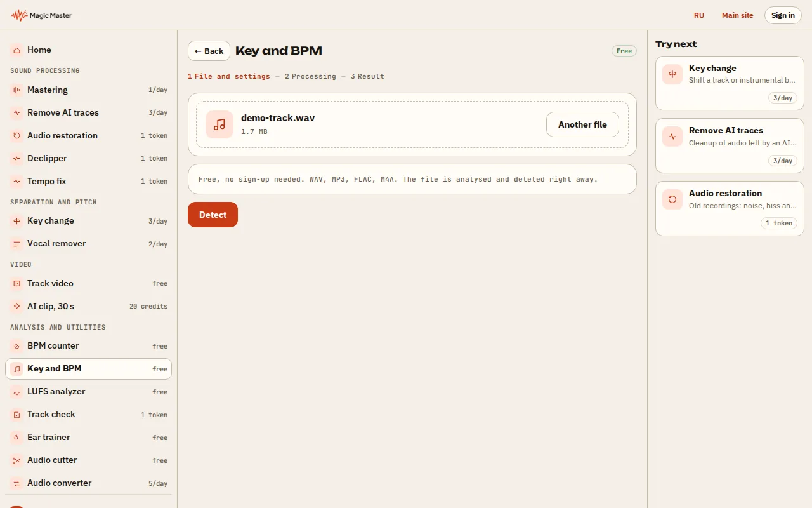Click the Ear trainer sidebar icon
The width and height of the screenshot is (812, 508).
16,438
